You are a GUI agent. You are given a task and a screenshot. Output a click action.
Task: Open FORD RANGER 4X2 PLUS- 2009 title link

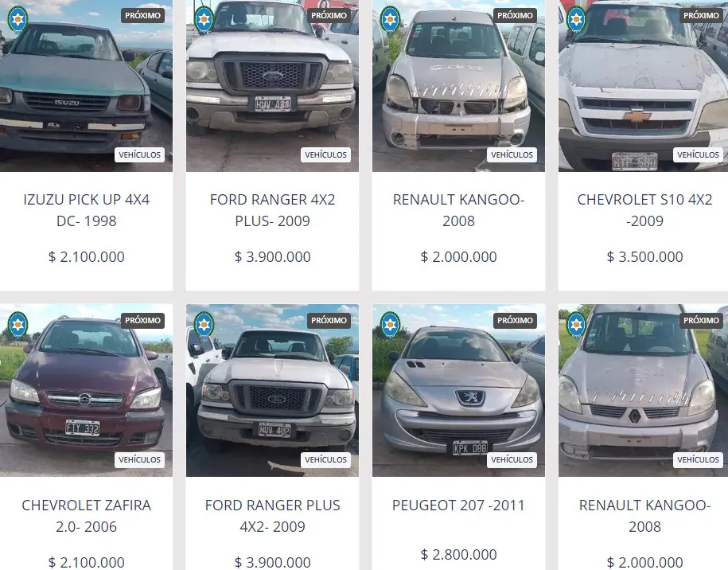pyautogui.click(x=273, y=210)
